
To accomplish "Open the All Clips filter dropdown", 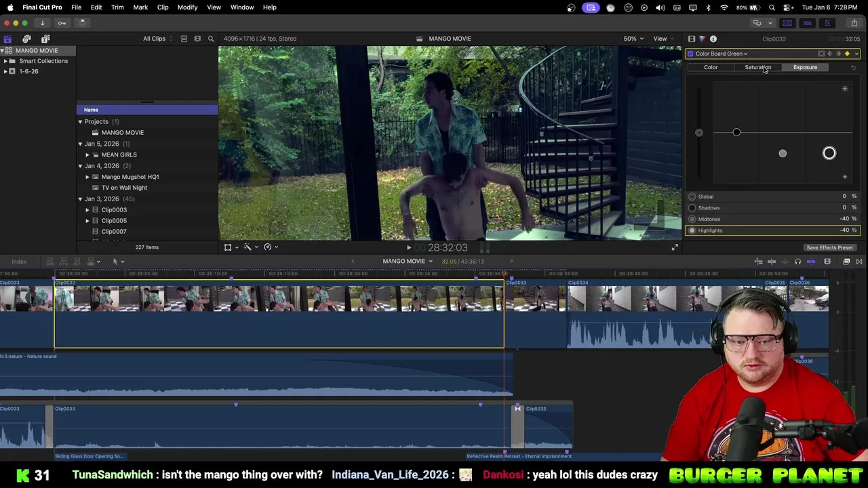I will 158,39.
